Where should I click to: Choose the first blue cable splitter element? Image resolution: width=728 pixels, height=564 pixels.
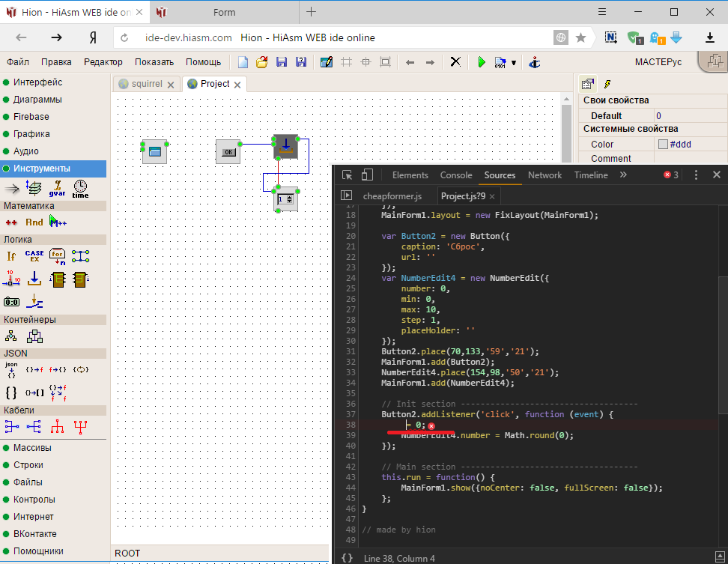point(11,426)
